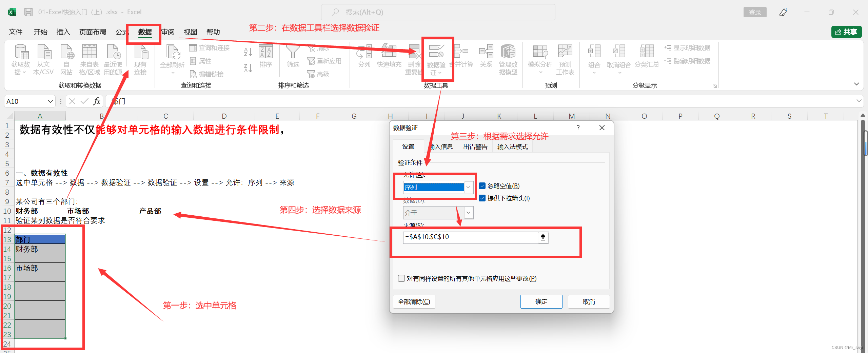Viewport: 868px width, 353px height.
Task: Click Manage Data Model (管理数据模型)
Action: (x=508, y=59)
